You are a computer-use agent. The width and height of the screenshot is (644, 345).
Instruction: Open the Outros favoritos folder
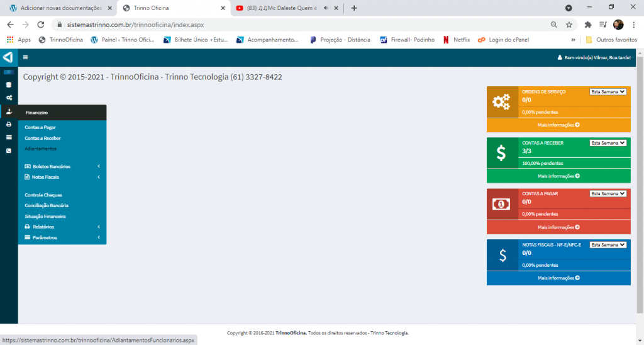coord(611,40)
